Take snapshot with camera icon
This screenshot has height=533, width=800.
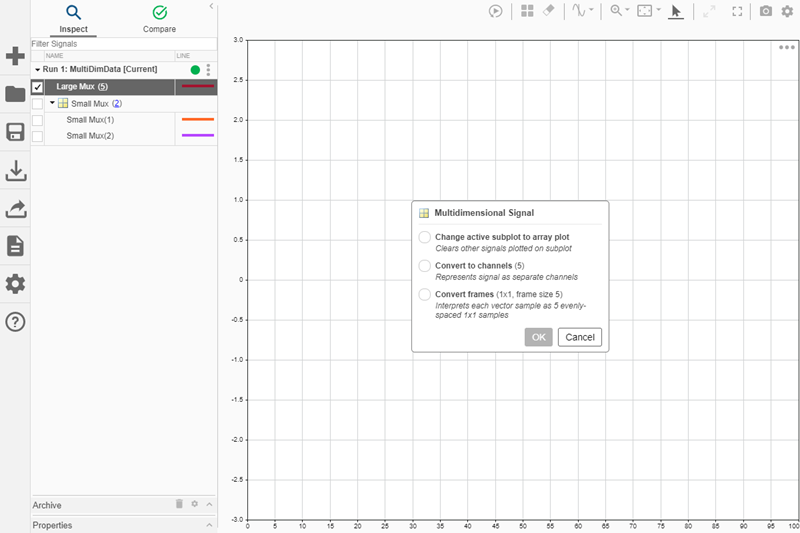click(x=766, y=11)
